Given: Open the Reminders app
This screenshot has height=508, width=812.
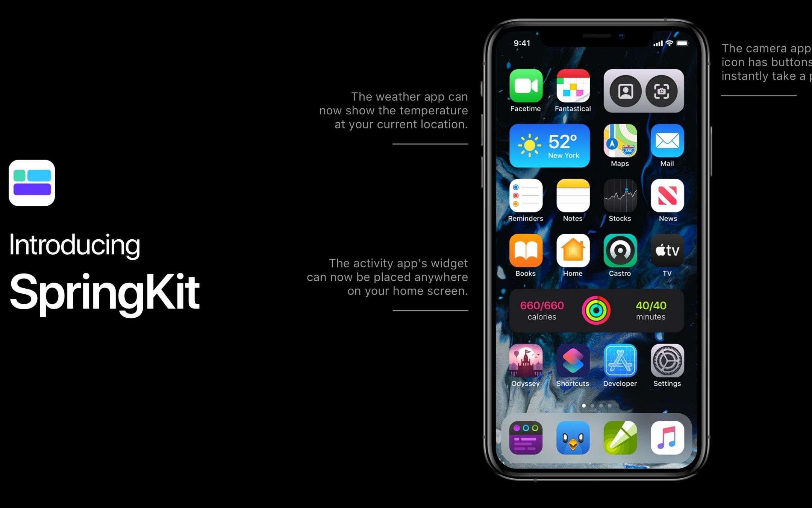Looking at the screenshot, I should [x=526, y=199].
